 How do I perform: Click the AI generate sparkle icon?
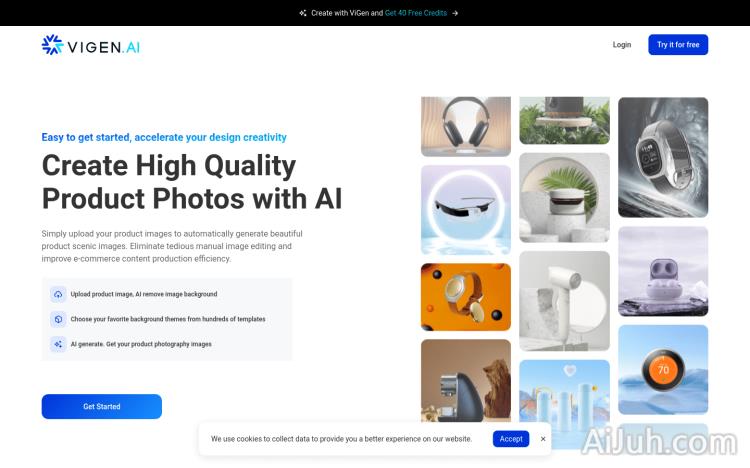[58, 344]
